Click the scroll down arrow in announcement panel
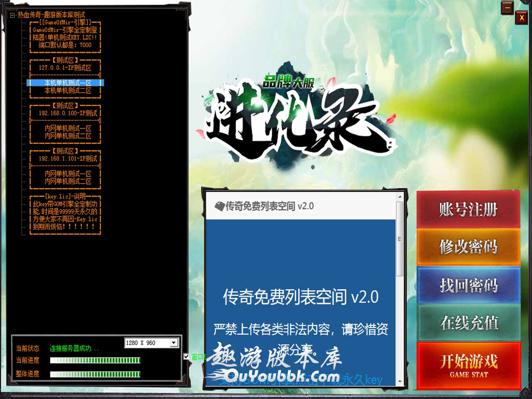532x399 pixels. [400, 381]
